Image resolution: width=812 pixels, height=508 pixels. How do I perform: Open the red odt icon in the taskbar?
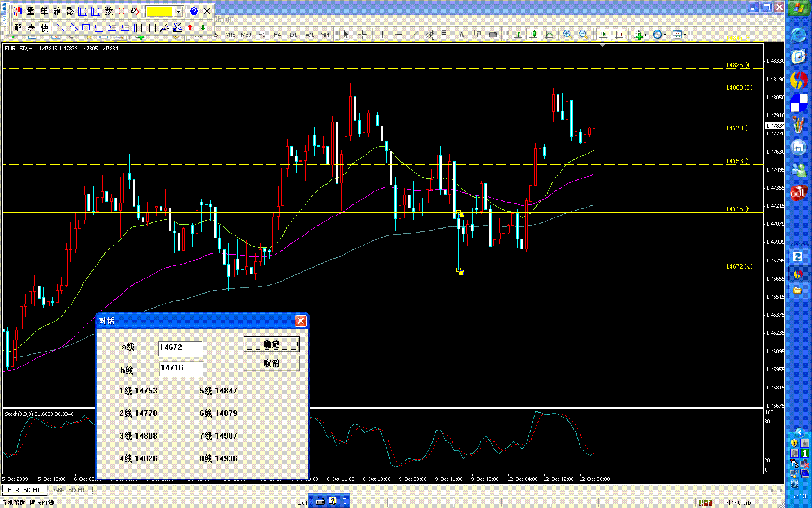(798, 193)
